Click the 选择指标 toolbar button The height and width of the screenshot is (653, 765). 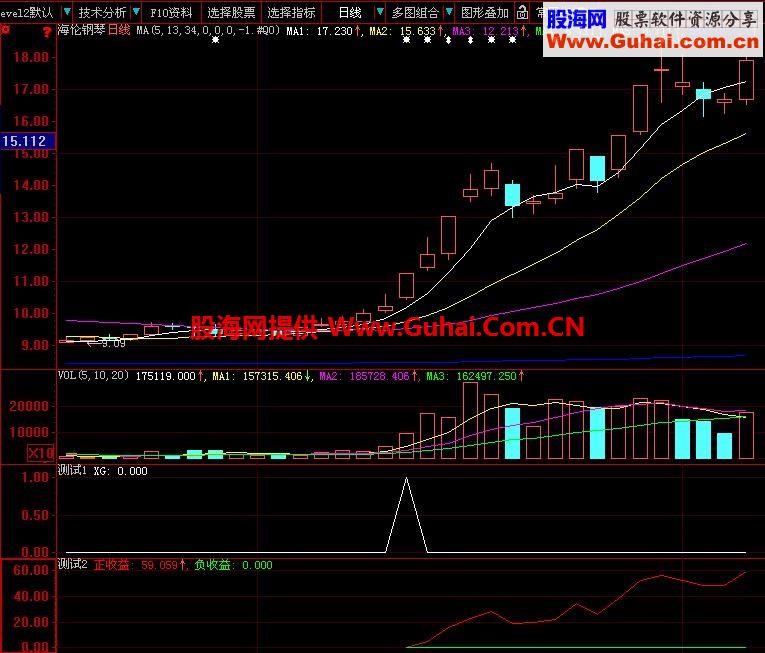[x=291, y=13]
